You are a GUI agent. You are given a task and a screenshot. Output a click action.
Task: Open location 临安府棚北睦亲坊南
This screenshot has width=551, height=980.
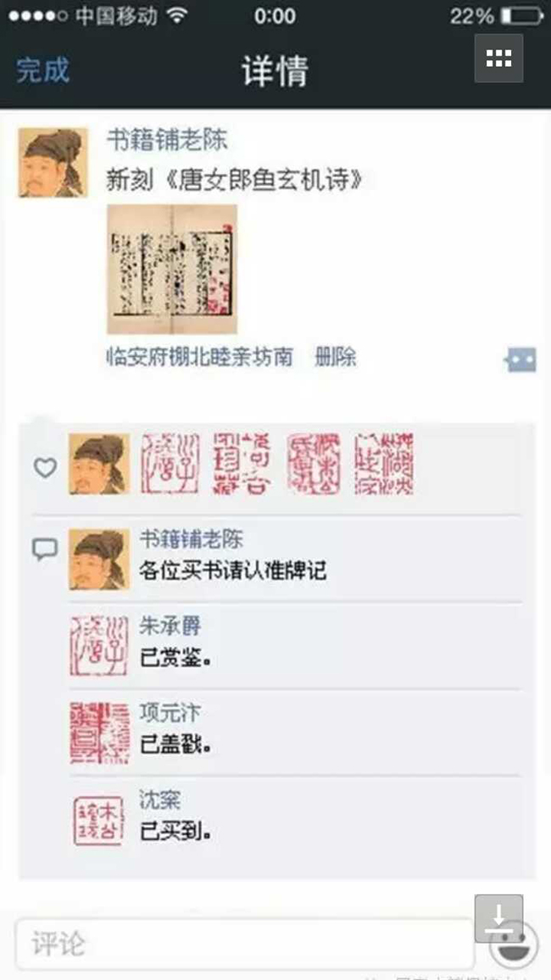tap(199, 357)
